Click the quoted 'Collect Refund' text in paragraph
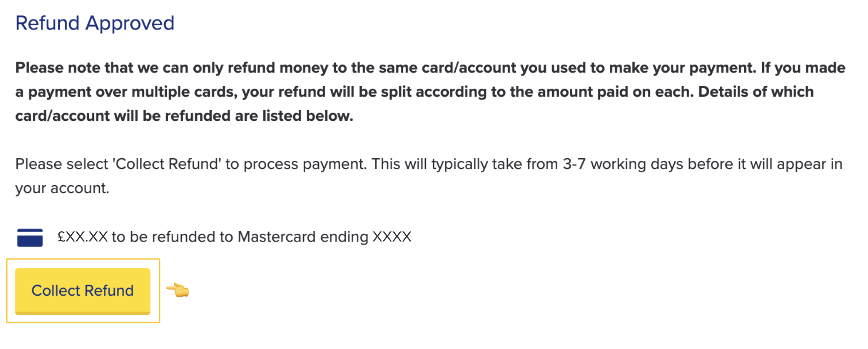868x349 pixels. [x=167, y=164]
